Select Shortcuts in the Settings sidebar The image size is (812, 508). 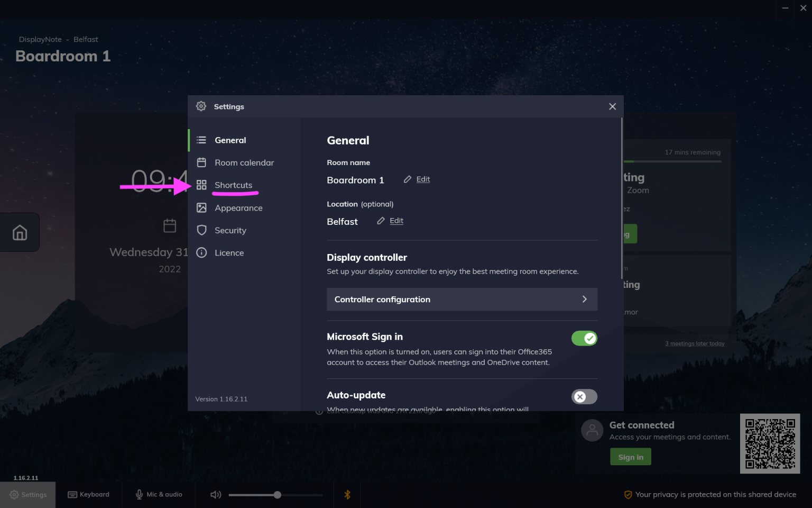[233, 185]
